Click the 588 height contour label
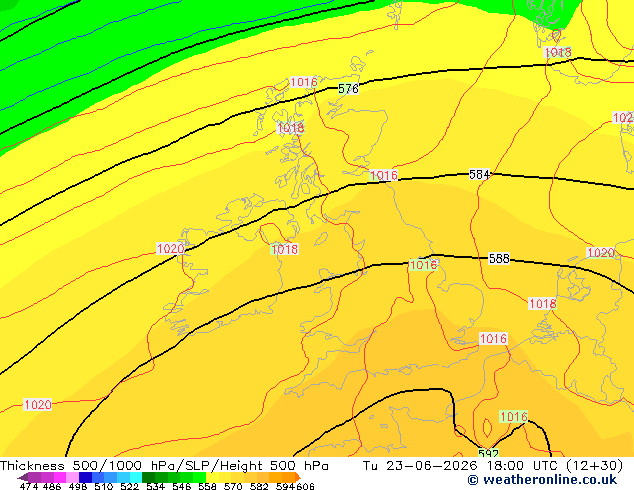634x490 pixels. [499, 258]
